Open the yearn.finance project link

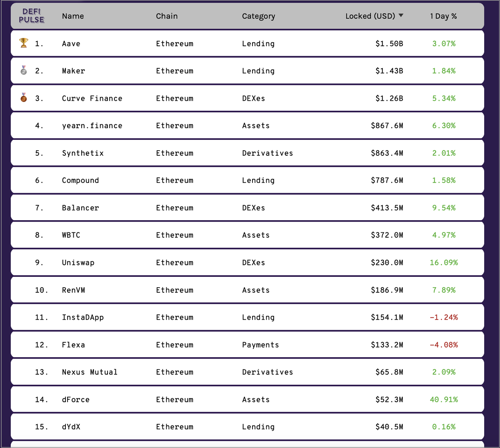point(92,126)
